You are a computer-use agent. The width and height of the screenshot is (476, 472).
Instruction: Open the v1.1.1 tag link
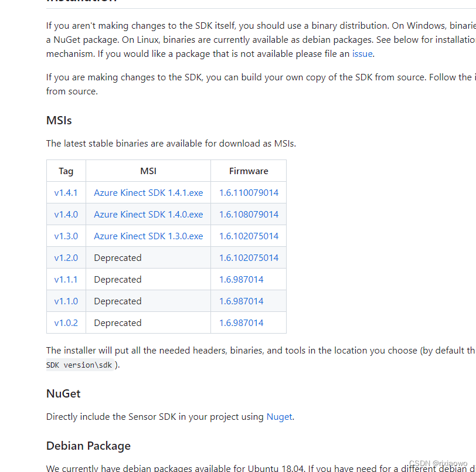tap(66, 280)
